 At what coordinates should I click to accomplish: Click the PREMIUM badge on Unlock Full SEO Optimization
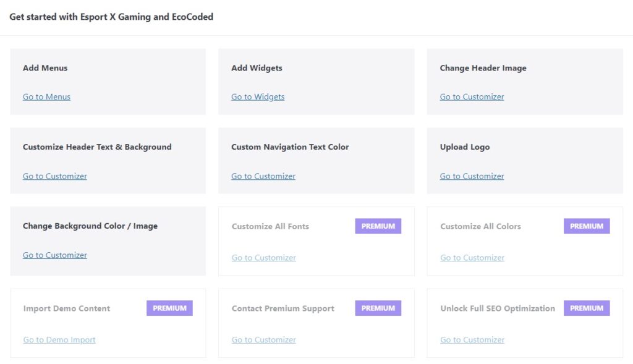(587, 308)
